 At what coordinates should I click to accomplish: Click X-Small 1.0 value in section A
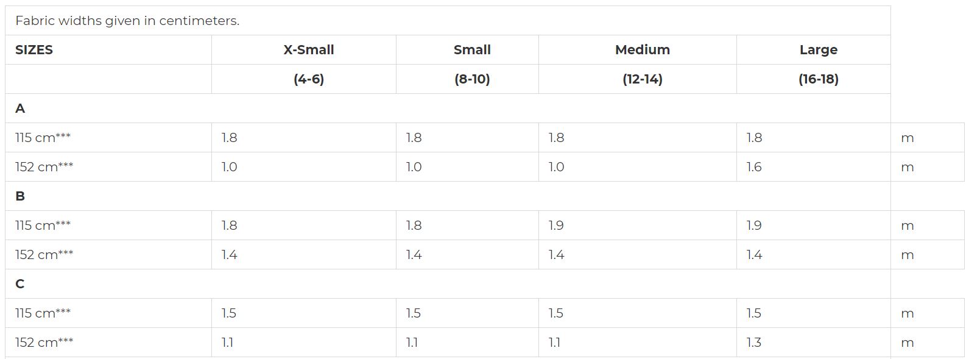pyautogui.click(x=229, y=167)
